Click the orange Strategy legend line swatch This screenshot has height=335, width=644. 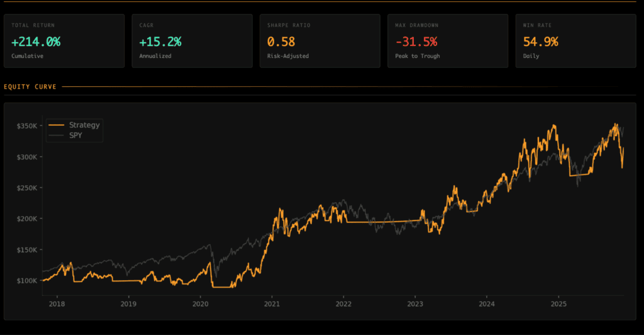58,125
